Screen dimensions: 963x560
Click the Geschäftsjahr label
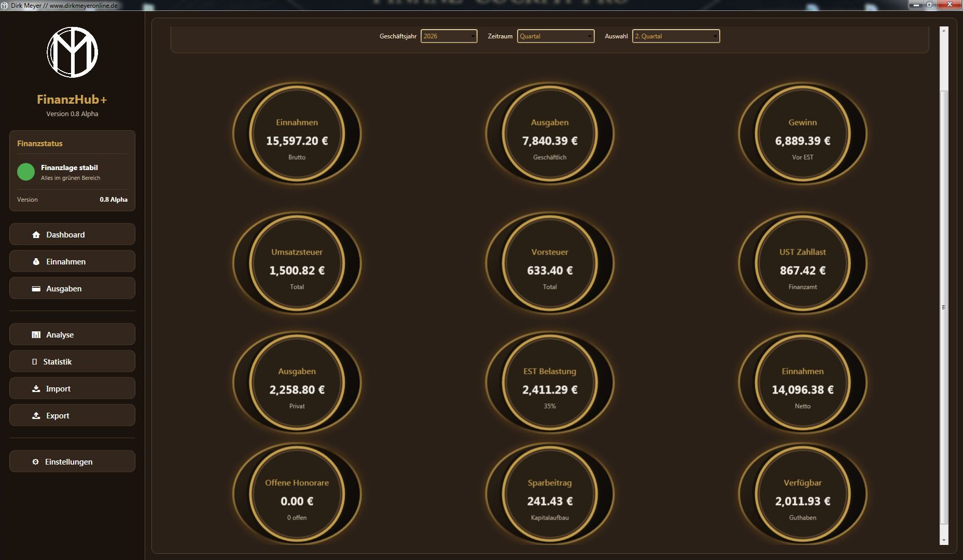[398, 36]
